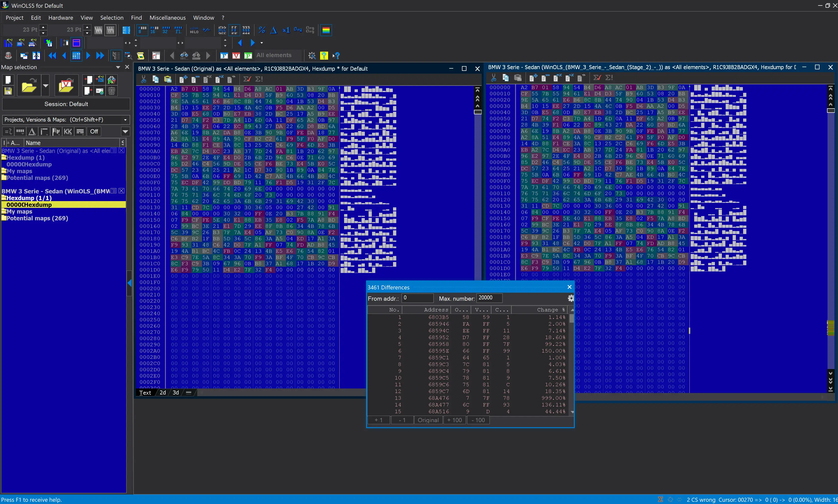Click the trash icon in Map selection
Screen dimensions: 838x504
click(x=111, y=91)
